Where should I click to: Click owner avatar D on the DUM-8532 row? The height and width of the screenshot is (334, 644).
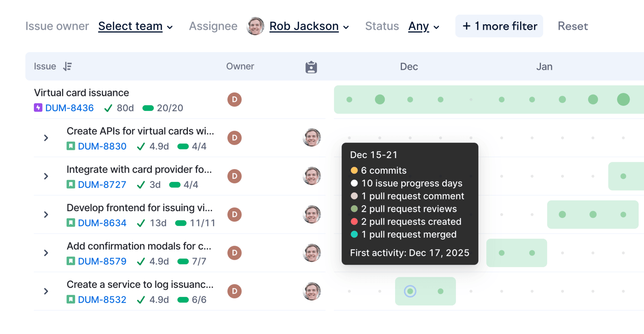234,291
